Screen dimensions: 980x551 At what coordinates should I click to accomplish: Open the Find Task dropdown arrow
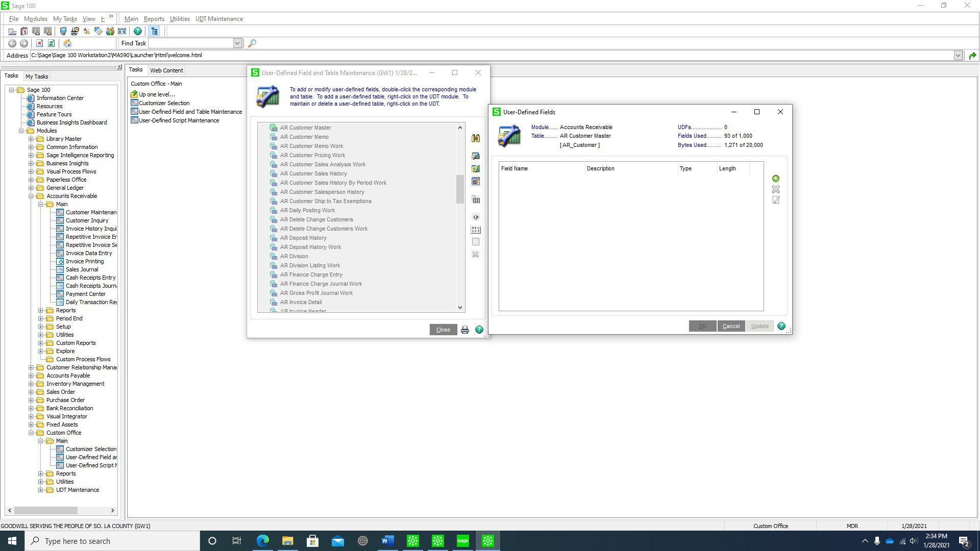click(x=237, y=43)
